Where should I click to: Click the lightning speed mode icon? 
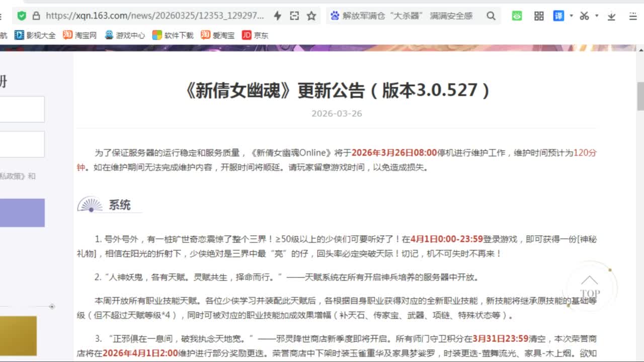coord(277,16)
